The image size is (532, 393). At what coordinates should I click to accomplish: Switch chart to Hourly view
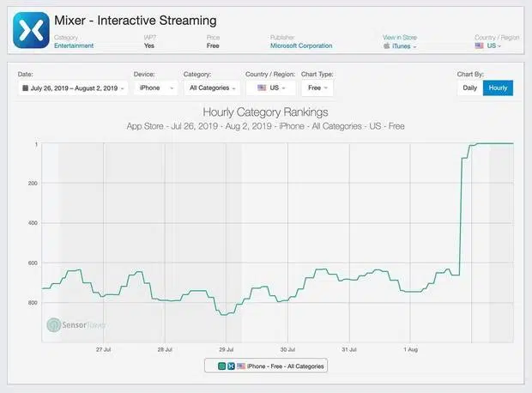point(498,88)
